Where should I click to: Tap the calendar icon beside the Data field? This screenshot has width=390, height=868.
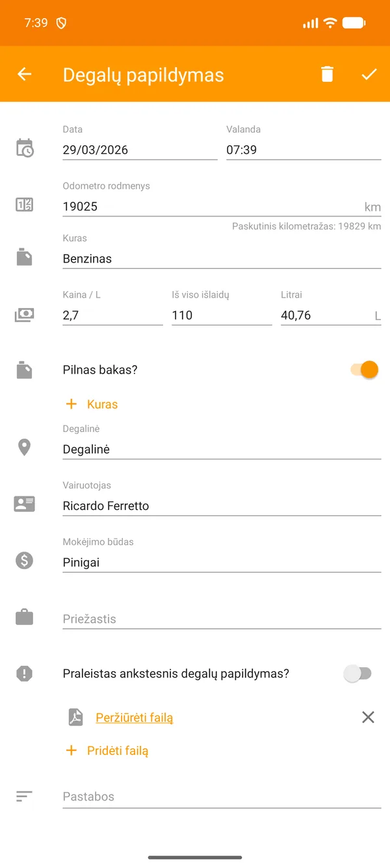(24, 148)
